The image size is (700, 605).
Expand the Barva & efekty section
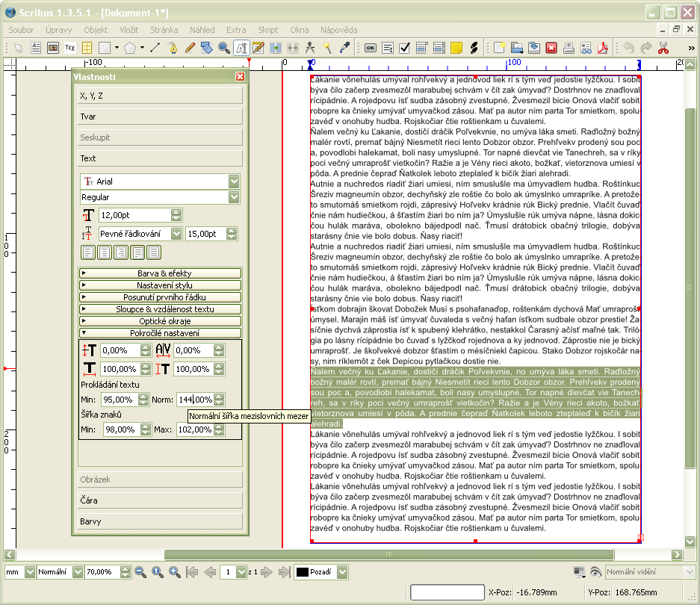click(x=161, y=273)
